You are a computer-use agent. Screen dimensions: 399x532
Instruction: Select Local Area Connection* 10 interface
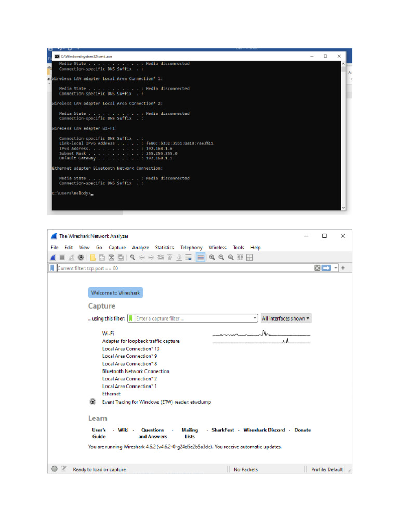point(131,349)
